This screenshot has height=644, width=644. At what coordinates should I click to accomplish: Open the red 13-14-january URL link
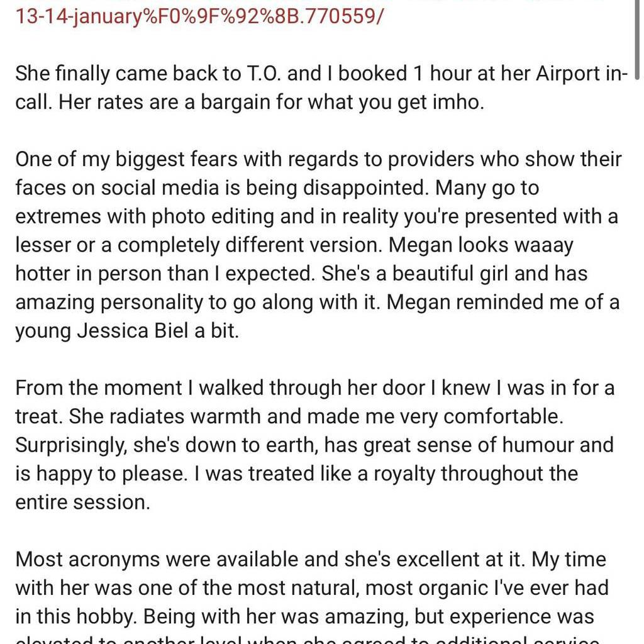[199, 16]
